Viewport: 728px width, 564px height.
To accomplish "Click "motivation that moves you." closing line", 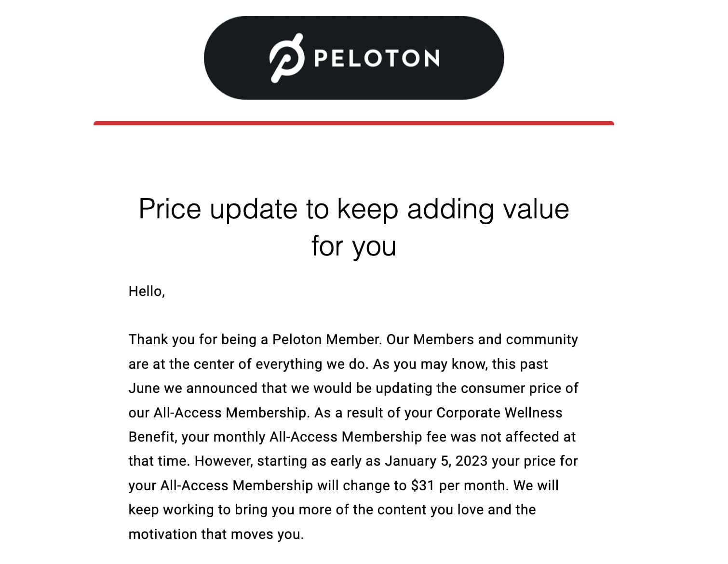I will 216,534.
